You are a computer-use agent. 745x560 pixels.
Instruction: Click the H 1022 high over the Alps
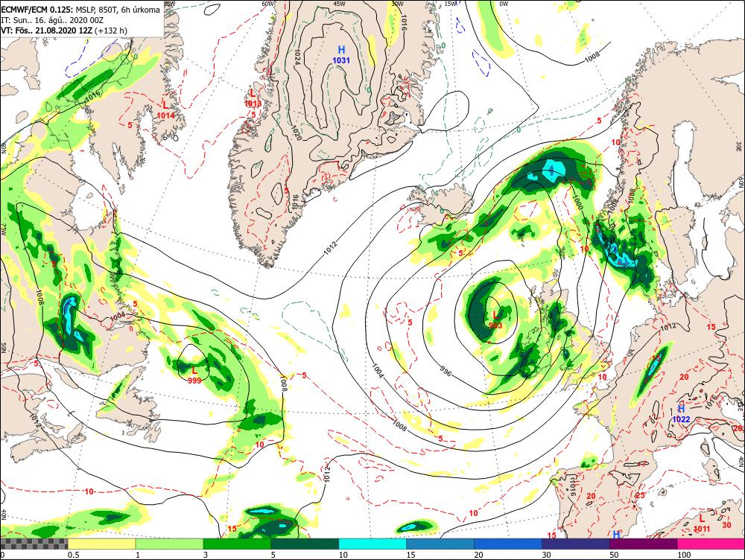click(x=681, y=414)
